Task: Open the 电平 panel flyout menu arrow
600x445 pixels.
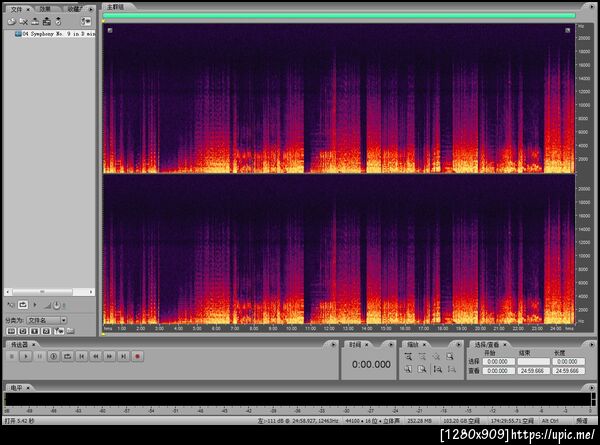Action: [x=592, y=388]
